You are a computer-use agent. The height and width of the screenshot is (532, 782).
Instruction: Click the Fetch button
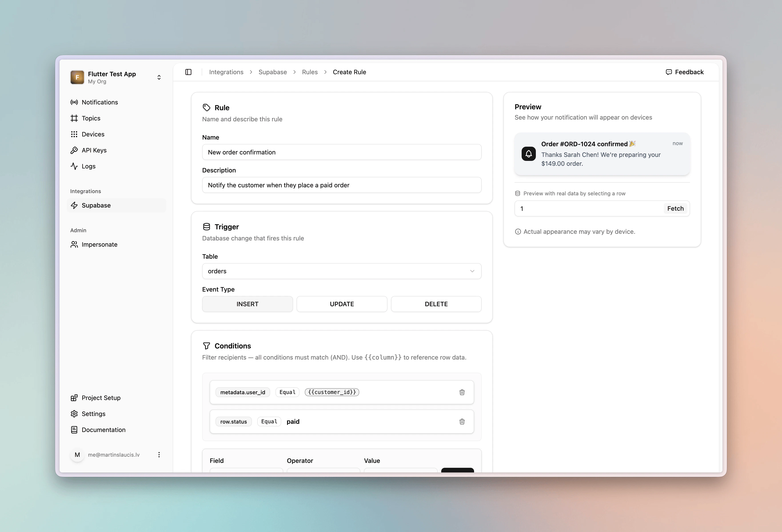click(x=675, y=209)
